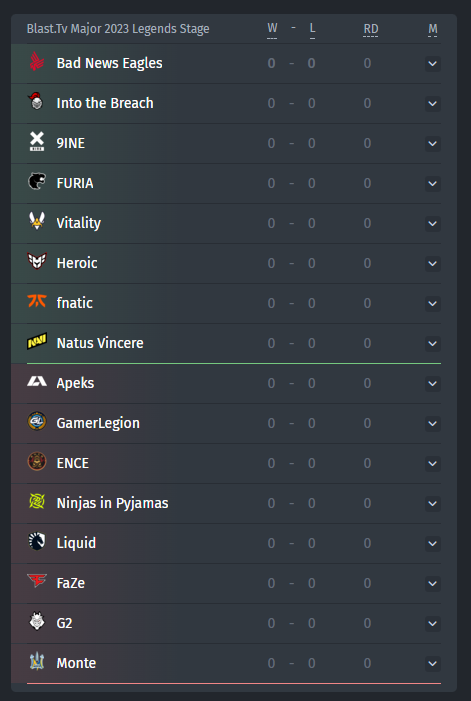Click the M column header
The image size is (471, 701).
(433, 30)
